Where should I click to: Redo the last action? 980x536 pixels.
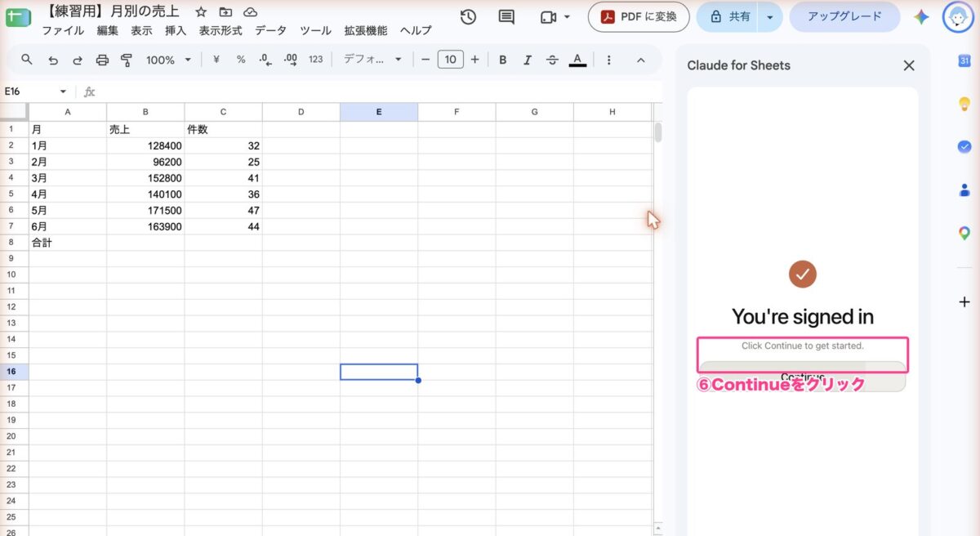pos(78,60)
